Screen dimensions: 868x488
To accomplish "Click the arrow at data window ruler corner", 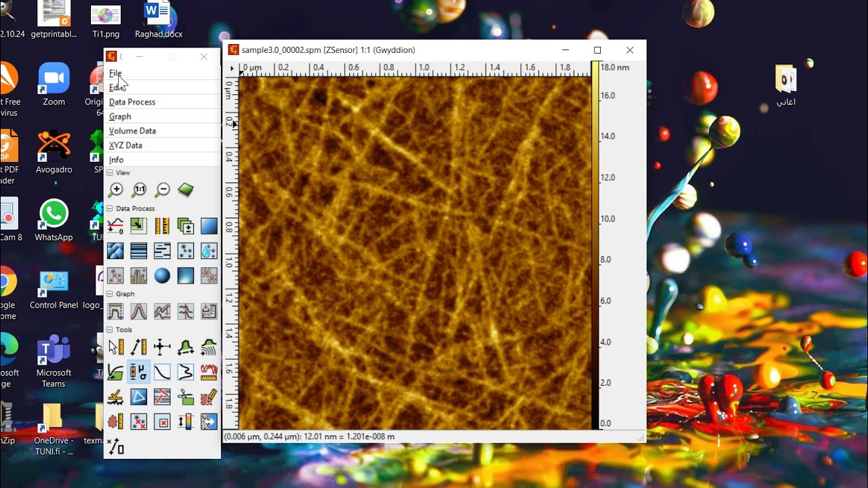I will point(232,68).
